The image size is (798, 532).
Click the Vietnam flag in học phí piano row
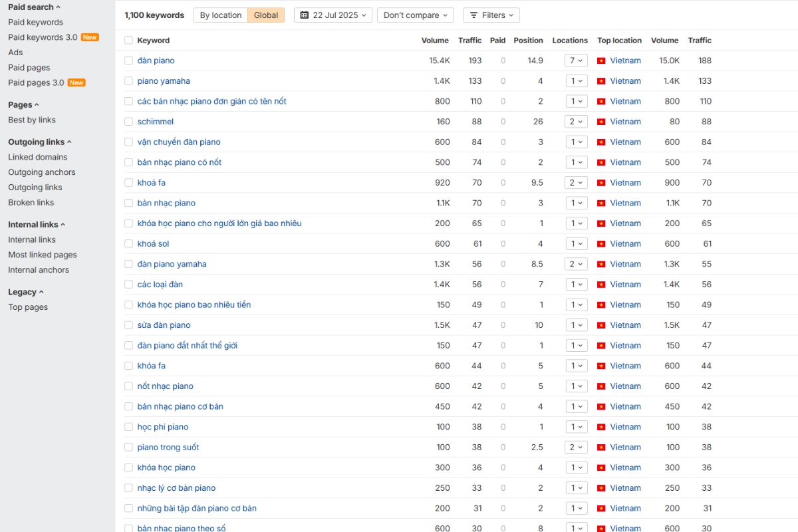click(601, 427)
